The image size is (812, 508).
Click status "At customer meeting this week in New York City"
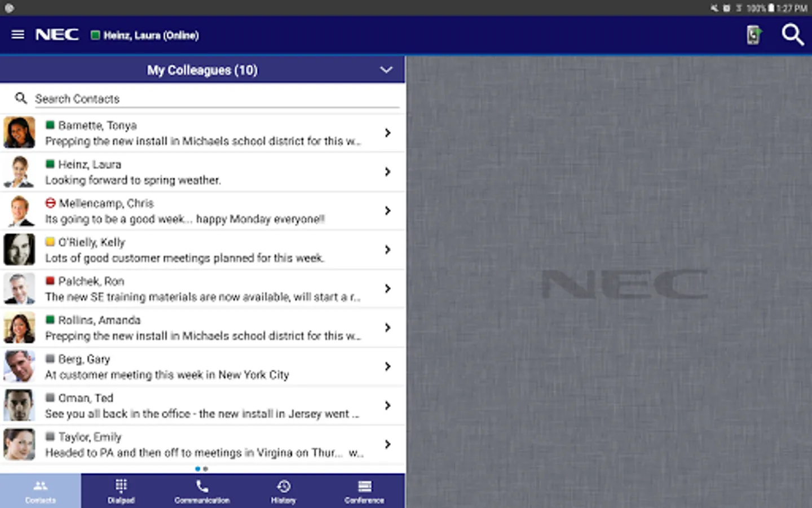[x=167, y=375]
